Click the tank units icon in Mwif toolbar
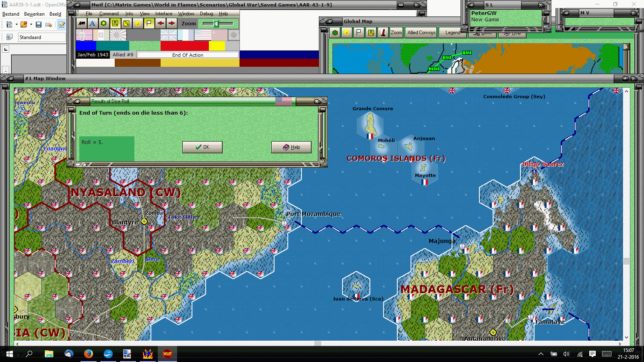The width and height of the screenshot is (644, 362). [x=82, y=23]
